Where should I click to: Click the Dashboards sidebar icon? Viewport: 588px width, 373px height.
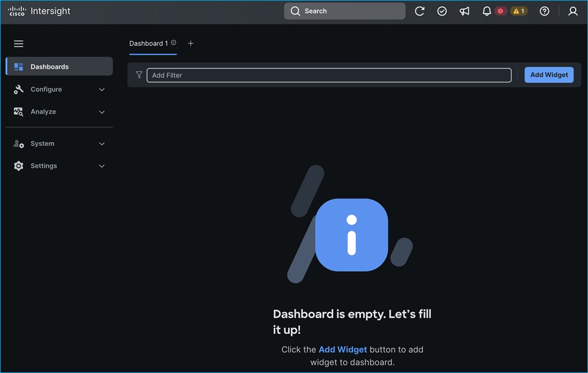[19, 67]
